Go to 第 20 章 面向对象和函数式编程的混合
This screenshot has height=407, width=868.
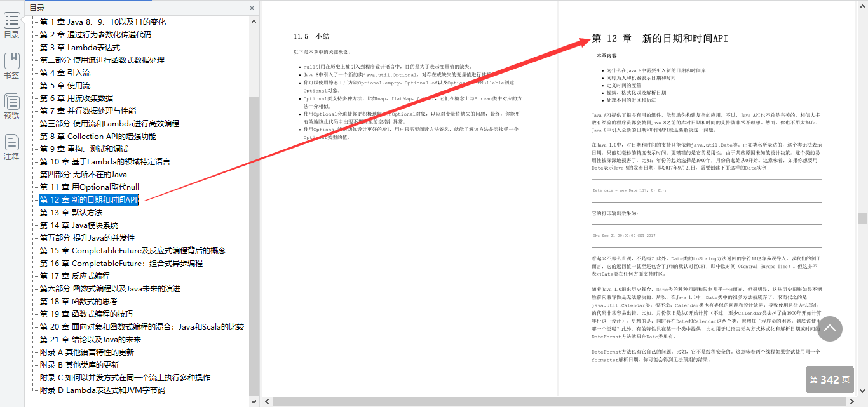click(x=142, y=326)
